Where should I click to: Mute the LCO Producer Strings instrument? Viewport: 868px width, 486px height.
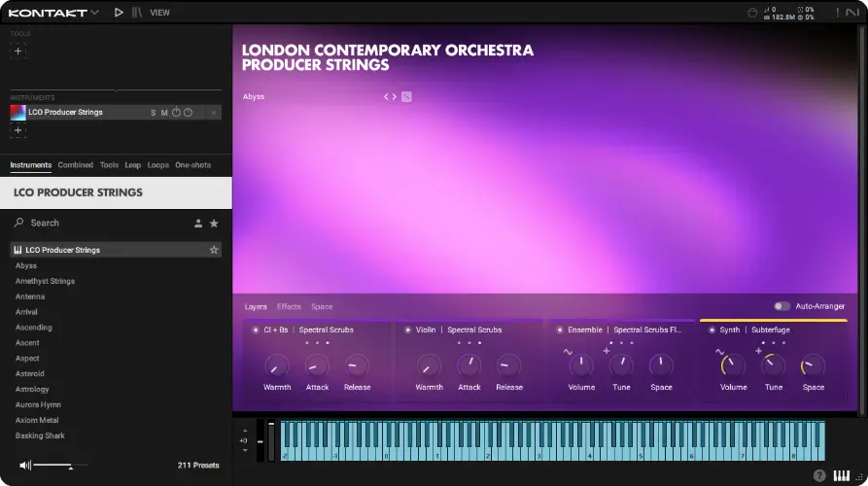pos(164,113)
